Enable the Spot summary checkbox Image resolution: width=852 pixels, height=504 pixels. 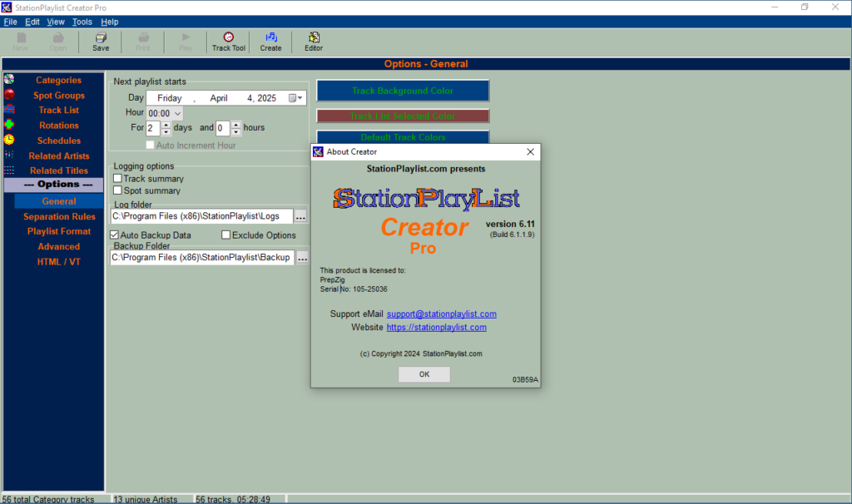tap(117, 190)
